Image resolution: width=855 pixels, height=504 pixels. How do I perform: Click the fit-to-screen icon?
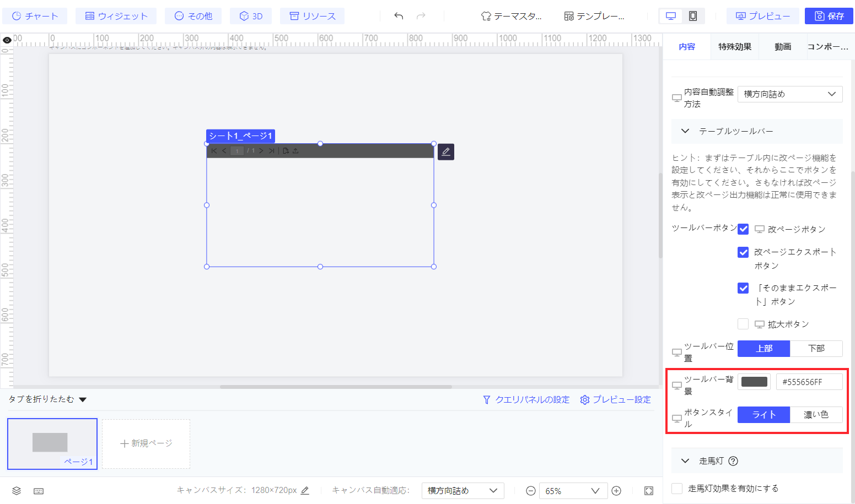[x=649, y=491]
